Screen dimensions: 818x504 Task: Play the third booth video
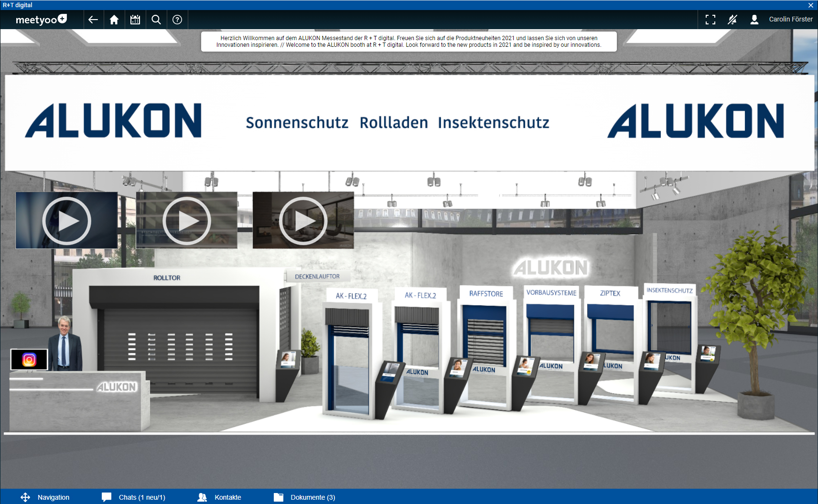(x=303, y=221)
